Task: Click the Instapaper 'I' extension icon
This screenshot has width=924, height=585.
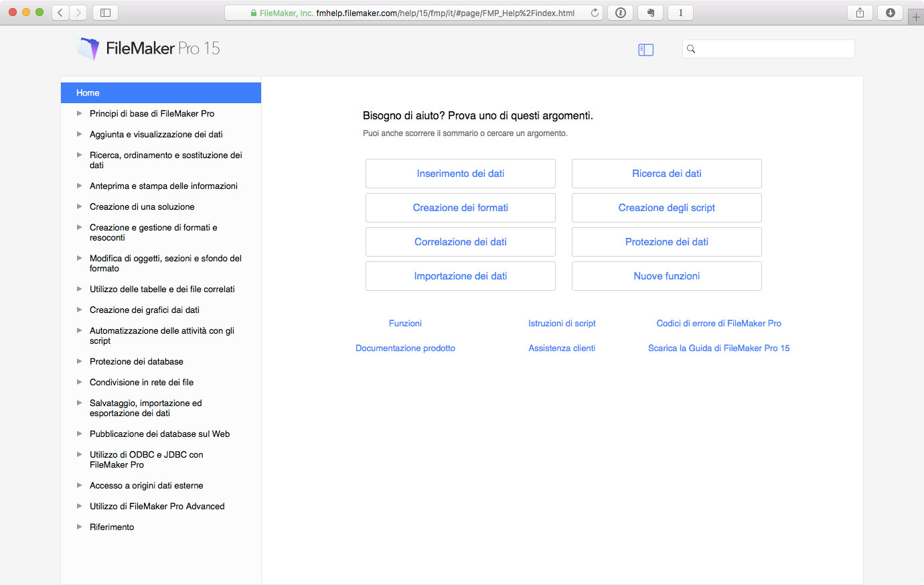Action: (680, 13)
